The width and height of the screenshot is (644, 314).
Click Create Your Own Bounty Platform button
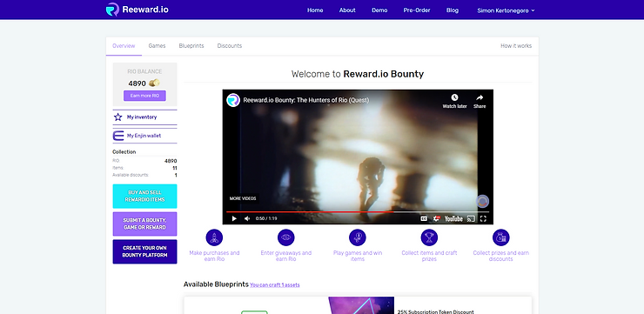pyautogui.click(x=145, y=251)
